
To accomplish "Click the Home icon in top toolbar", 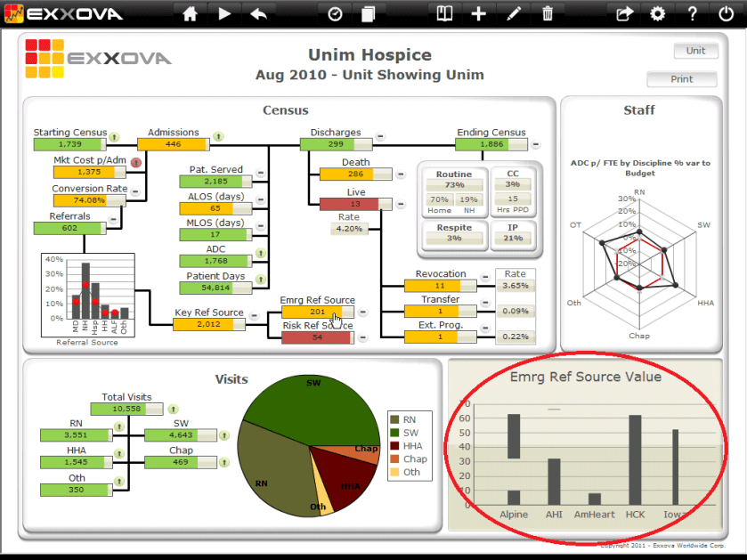I will [x=189, y=13].
